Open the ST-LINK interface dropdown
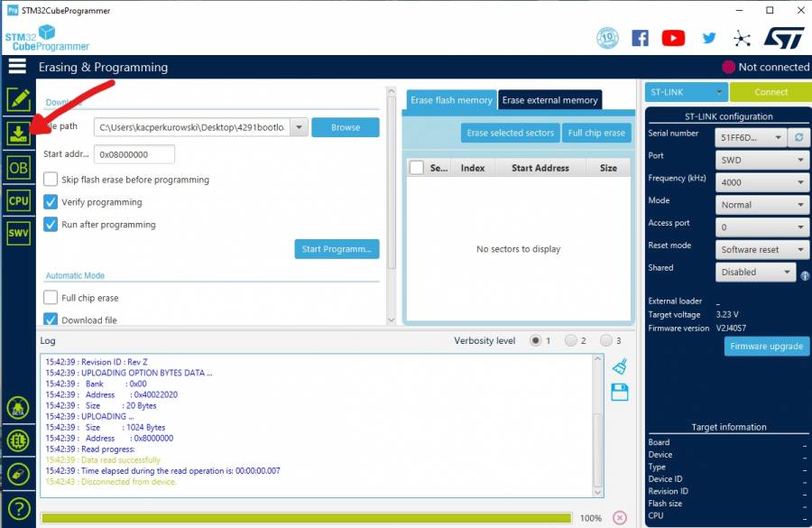 click(686, 92)
